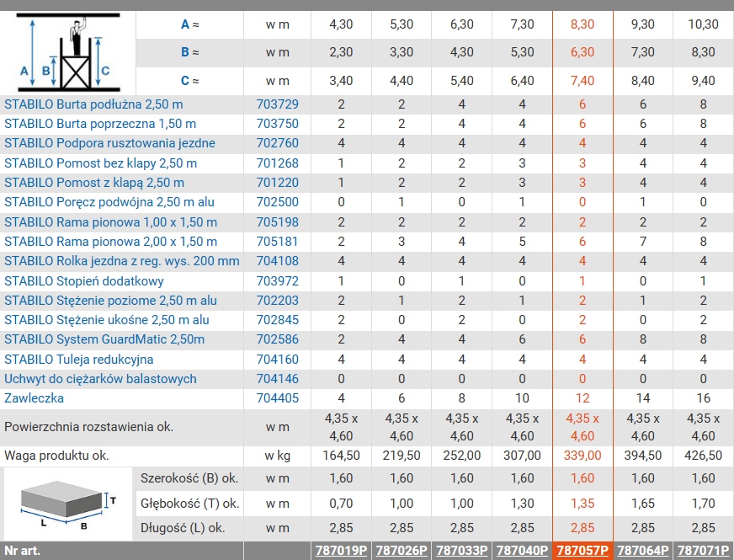Click the Głębokość value 1,35
Screen dimensions: 734x560
point(582,504)
